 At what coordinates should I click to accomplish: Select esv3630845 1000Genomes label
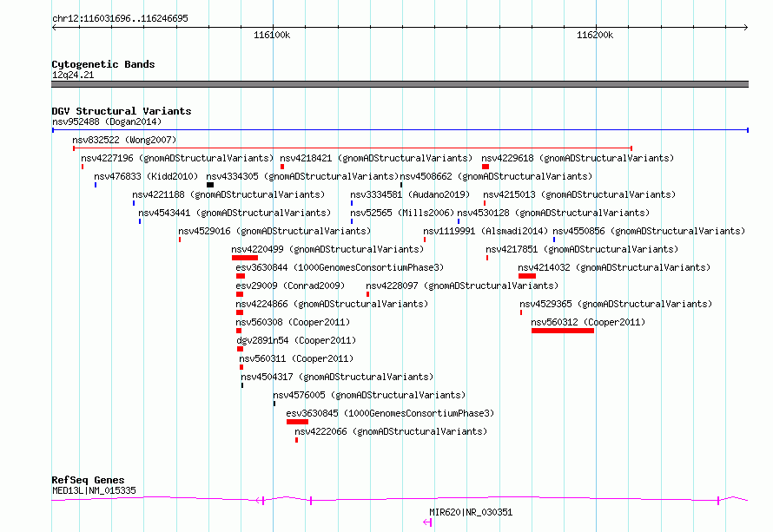click(390, 413)
